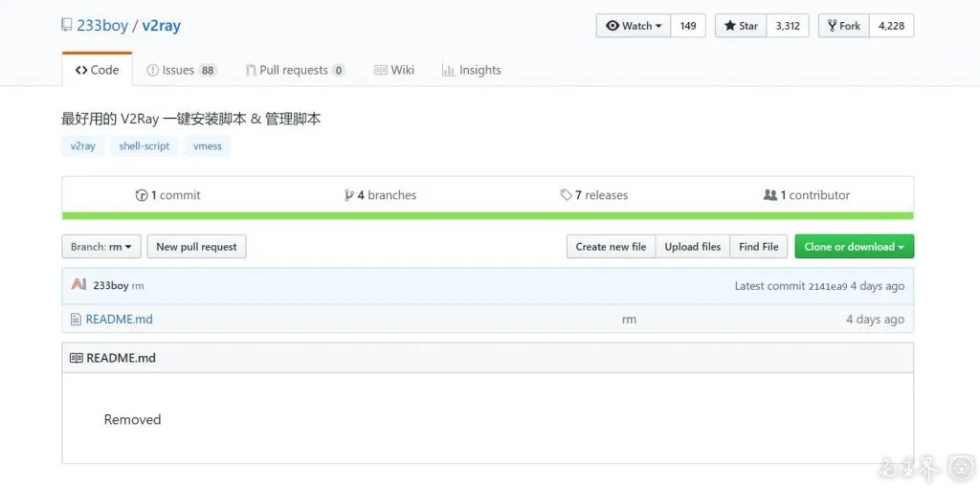Select the shell-script topic tag

tap(145, 146)
